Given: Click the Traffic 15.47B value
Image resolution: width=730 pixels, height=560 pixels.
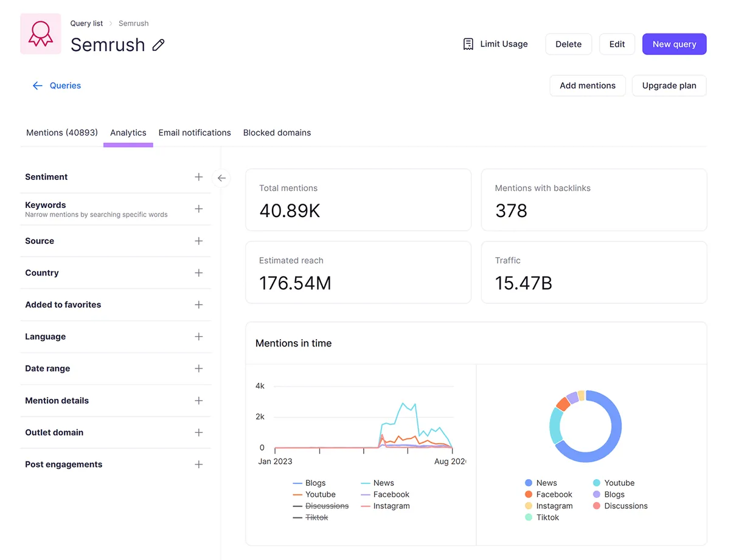Looking at the screenshot, I should click(x=524, y=283).
